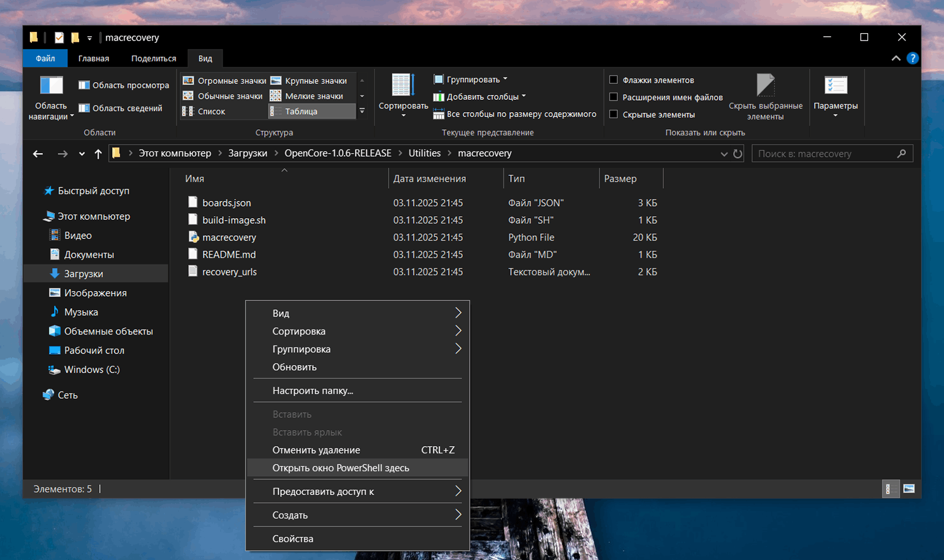Open the Help question mark icon
Image resolution: width=944 pixels, height=560 pixels.
click(x=913, y=58)
